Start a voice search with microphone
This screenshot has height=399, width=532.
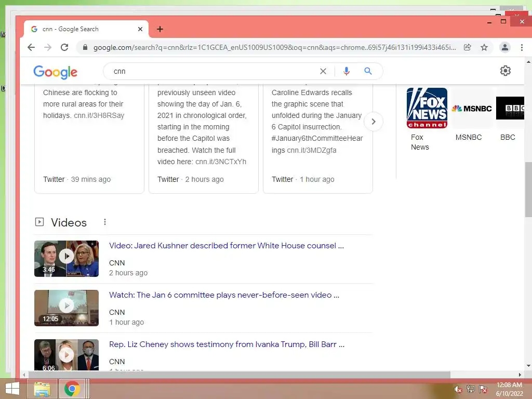(347, 71)
